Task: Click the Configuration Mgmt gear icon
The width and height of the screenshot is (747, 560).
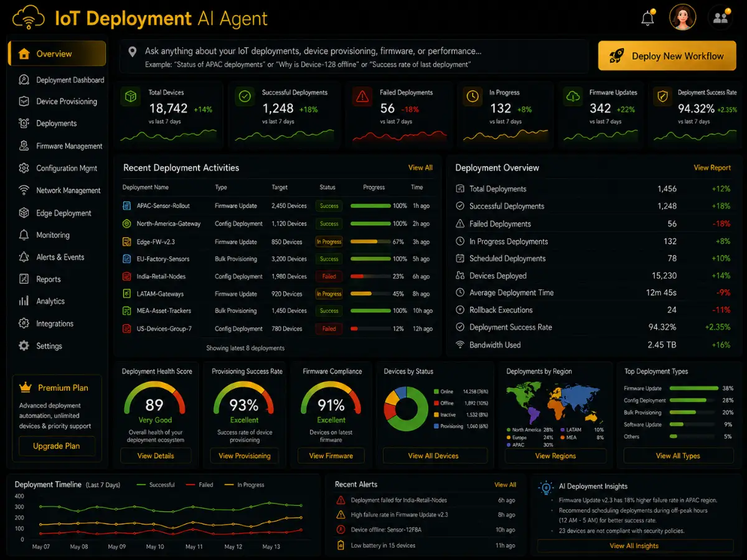Action: tap(24, 168)
